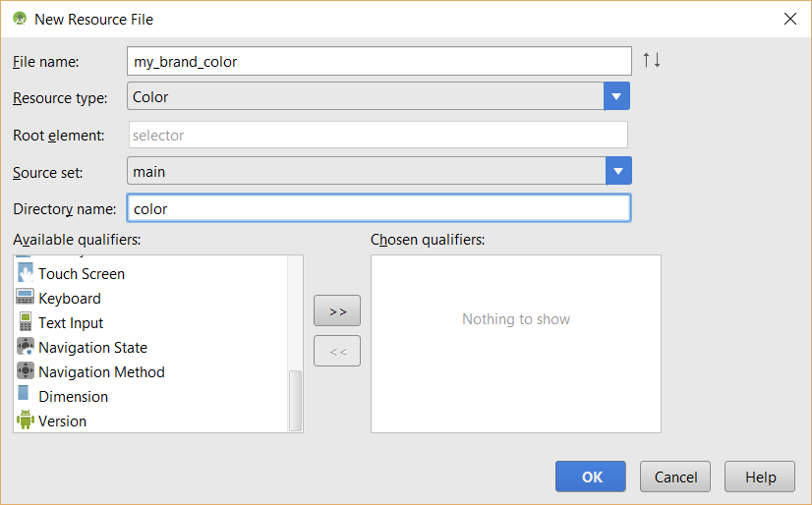Confirm the dialog with OK
The width and height of the screenshot is (812, 505).
coord(590,477)
